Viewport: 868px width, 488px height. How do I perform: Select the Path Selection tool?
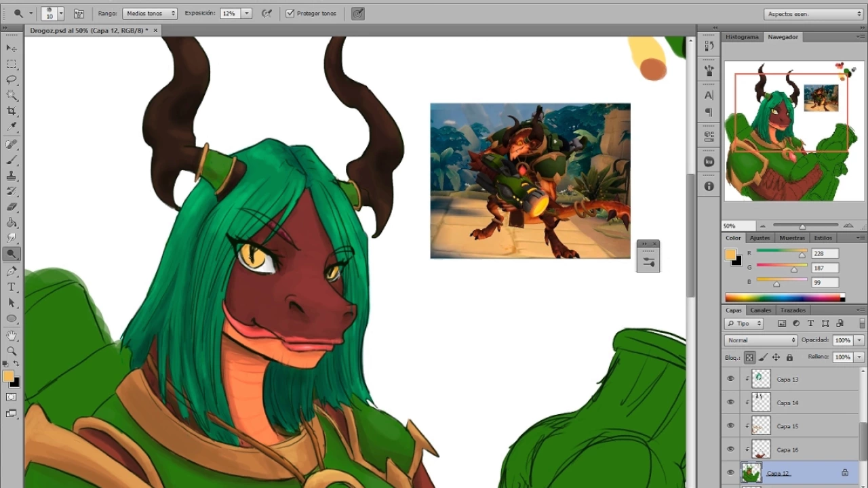(12, 302)
